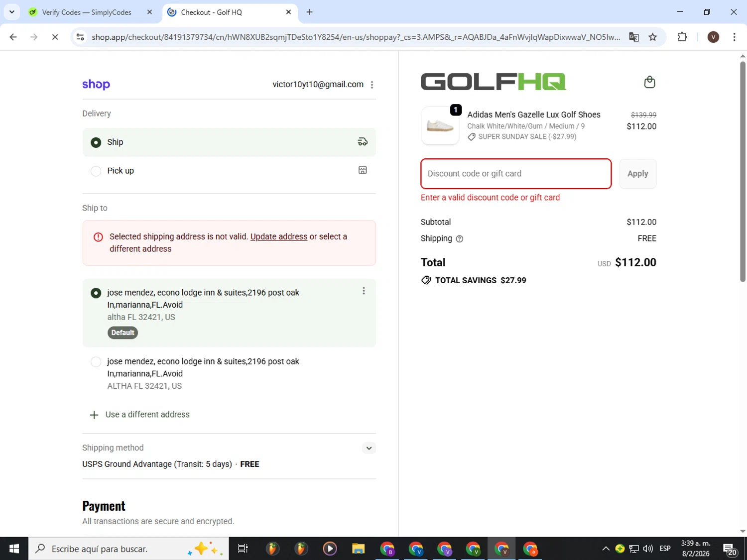Click the Shop logo

96,84
